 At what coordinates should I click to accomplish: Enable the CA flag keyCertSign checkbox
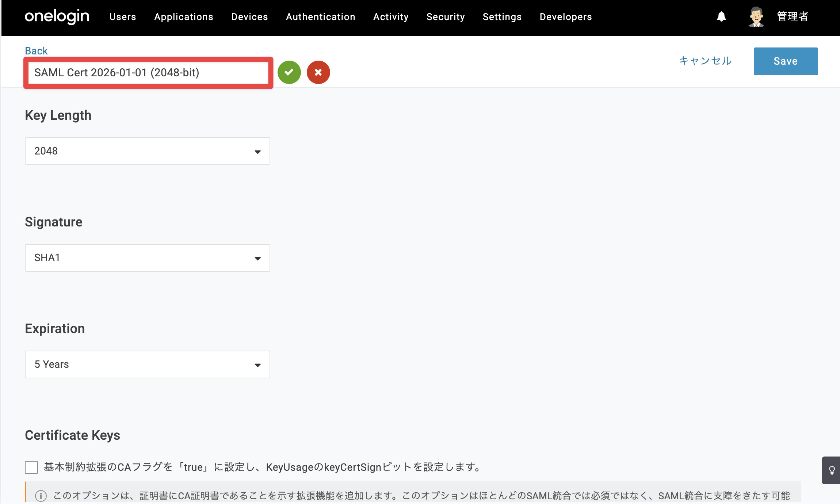tap(31, 467)
